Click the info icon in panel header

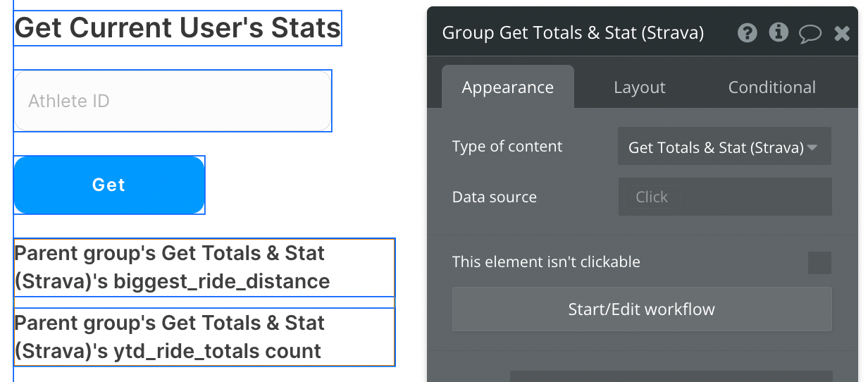pyautogui.click(x=779, y=32)
